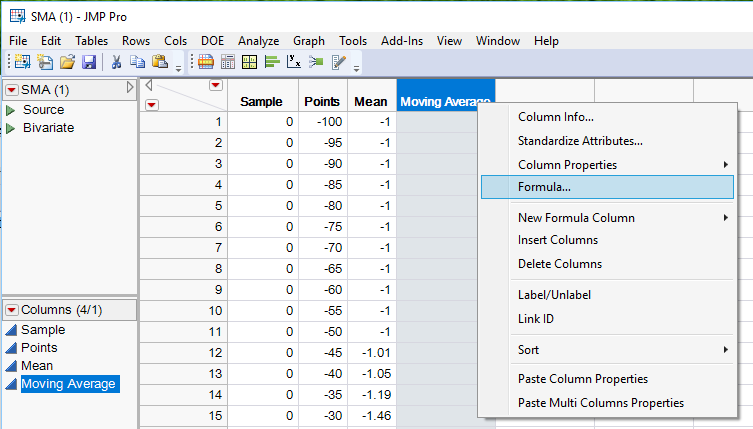This screenshot has height=429, width=753.
Task: Click the New Data Table toolbar icon
Action: coord(22,62)
